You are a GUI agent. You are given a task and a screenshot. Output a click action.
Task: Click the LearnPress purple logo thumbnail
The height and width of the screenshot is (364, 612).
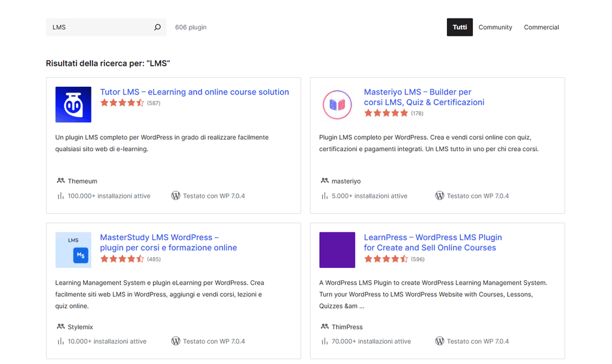click(337, 250)
